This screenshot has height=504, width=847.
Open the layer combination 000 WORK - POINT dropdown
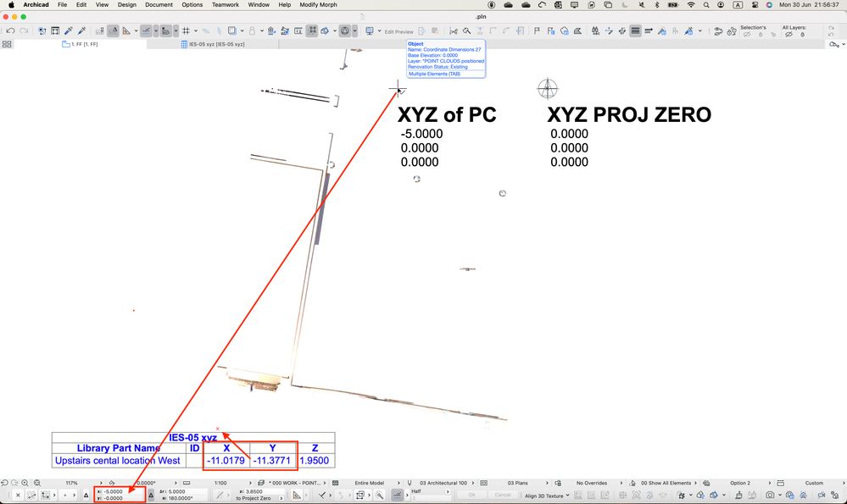point(297,483)
